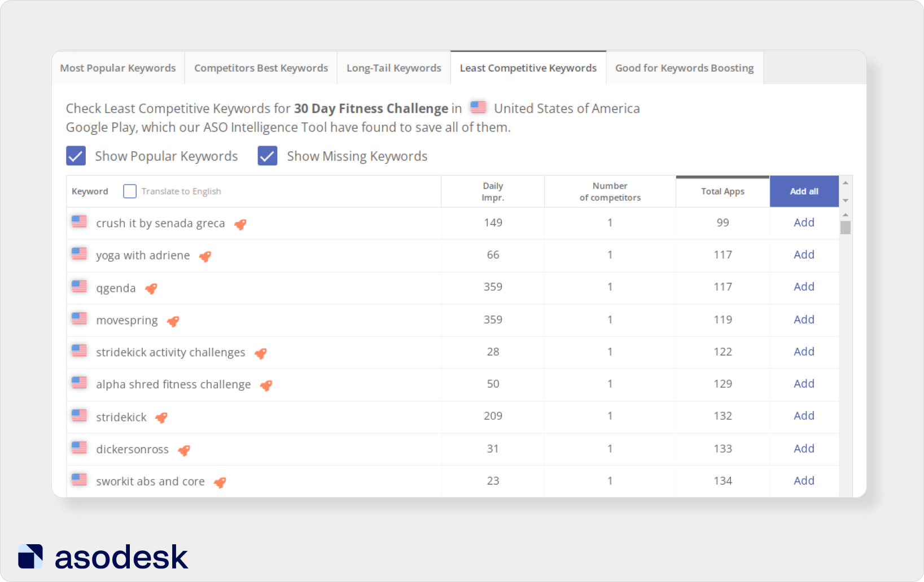Screen dimensions: 924x582
Task: Click rocket icon beside yoga with adriene
Action: point(205,256)
